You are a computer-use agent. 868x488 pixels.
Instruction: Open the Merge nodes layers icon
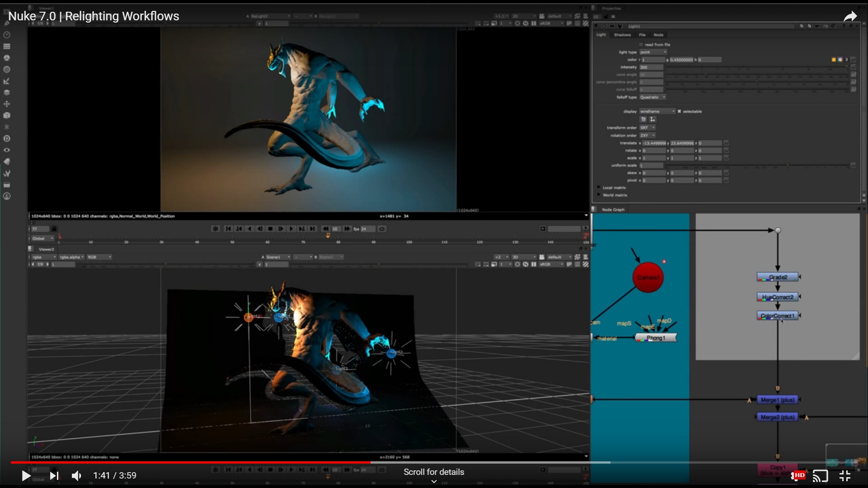click(7, 92)
